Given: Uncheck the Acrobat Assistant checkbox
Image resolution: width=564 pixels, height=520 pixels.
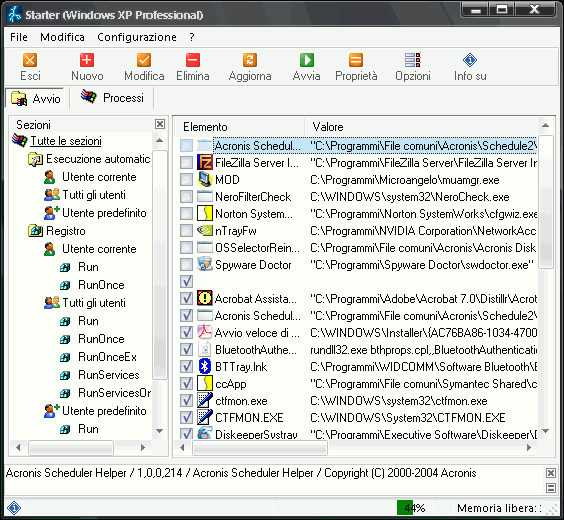Looking at the screenshot, I should tap(186, 298).
